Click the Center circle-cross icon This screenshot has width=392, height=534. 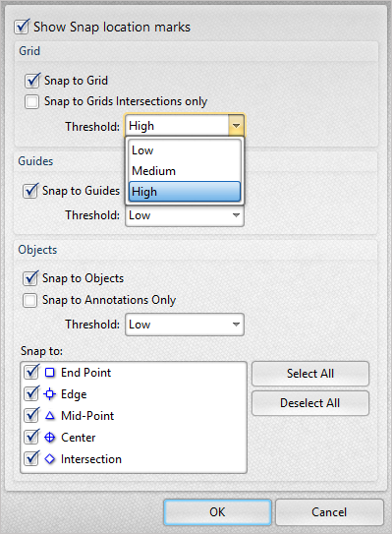coord(50,438)
